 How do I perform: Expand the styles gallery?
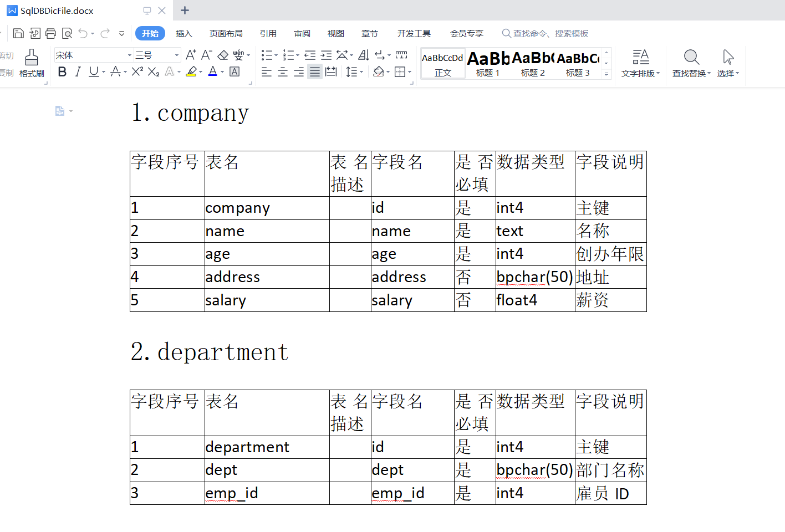click(x=606, y=74)
